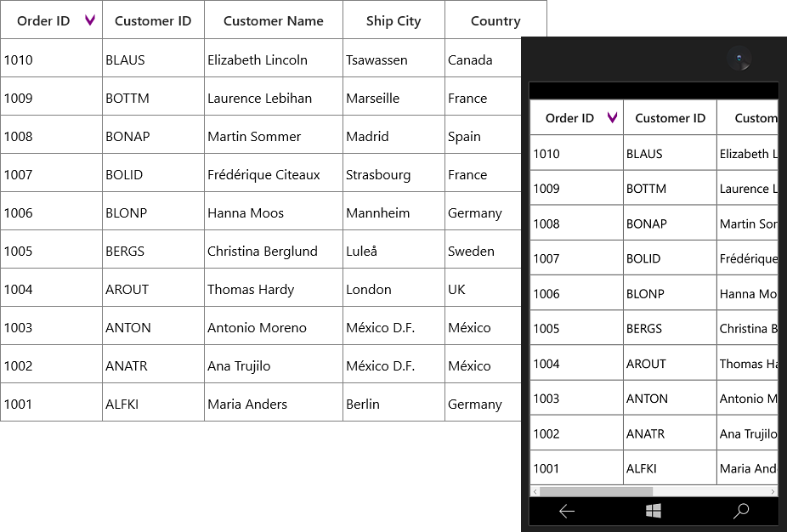Click the sort arrow in desktop Order ID header
The width and height of the screenshot is (787, 532).
[x=90, y=20]
